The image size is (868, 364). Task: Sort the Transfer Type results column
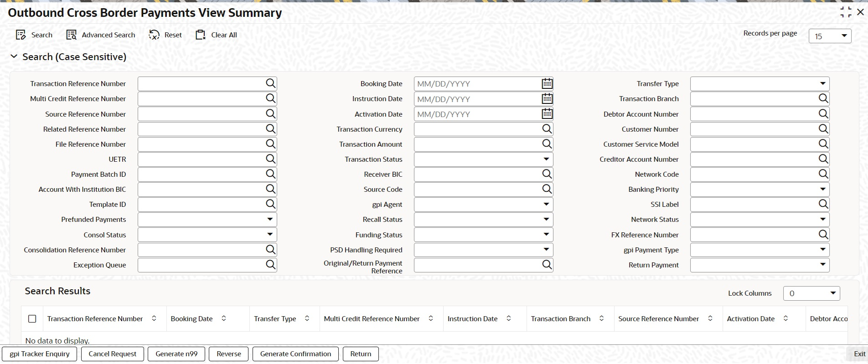coord(307,318)
